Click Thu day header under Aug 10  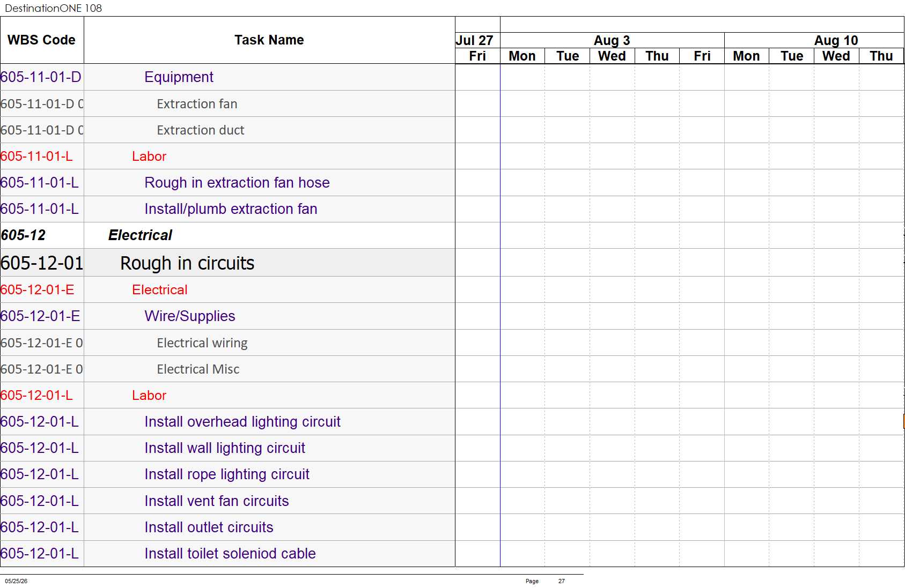[881, 56]
